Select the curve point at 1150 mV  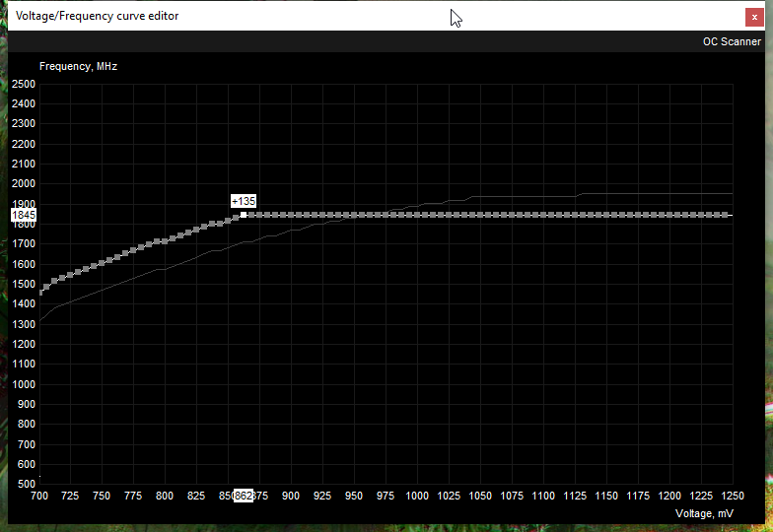point(606,215)
